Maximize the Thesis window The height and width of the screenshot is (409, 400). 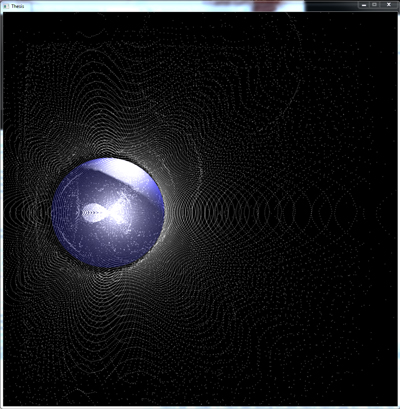pyautogui.click(x=374, y=5)
